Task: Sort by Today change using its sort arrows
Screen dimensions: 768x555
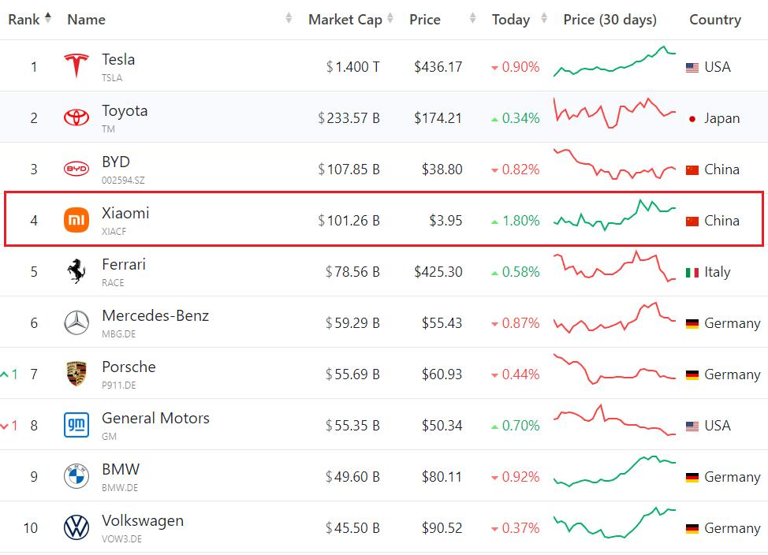Action: click(544, 18)
